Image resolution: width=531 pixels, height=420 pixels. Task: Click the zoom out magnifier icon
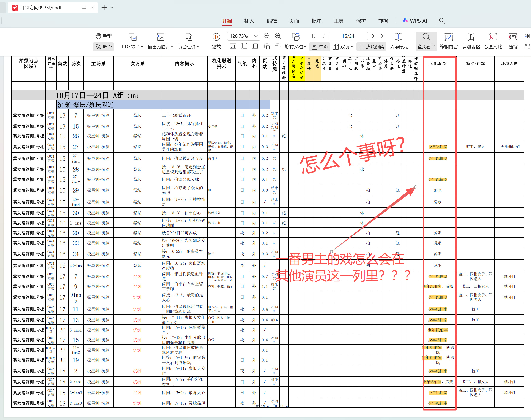[x=266, y=36]
